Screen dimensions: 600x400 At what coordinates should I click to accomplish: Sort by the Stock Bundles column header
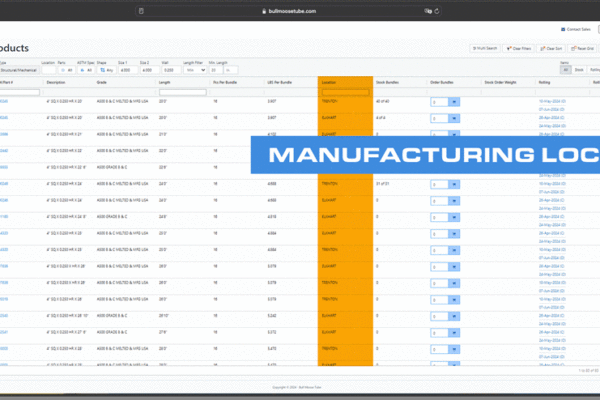point(387,82)
